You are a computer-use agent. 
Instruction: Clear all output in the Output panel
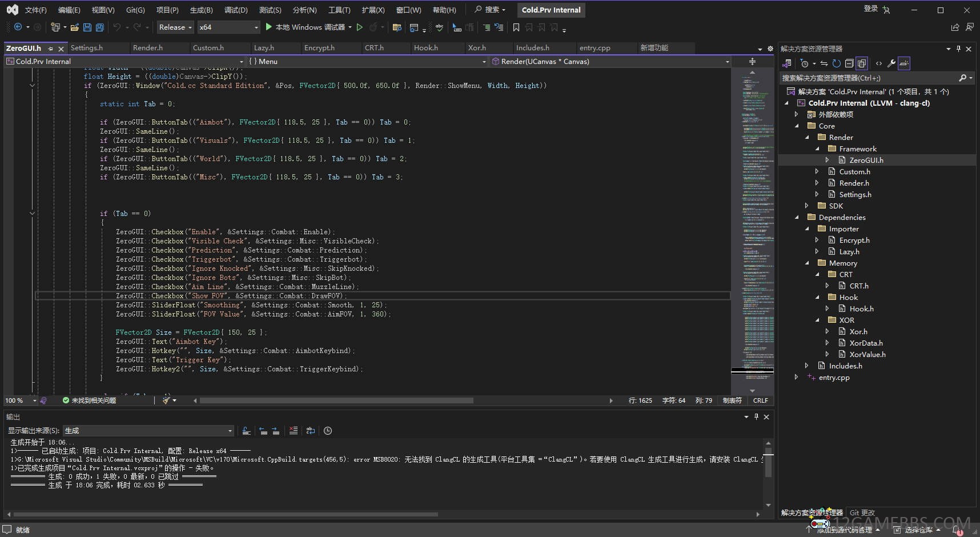point(294,431)
